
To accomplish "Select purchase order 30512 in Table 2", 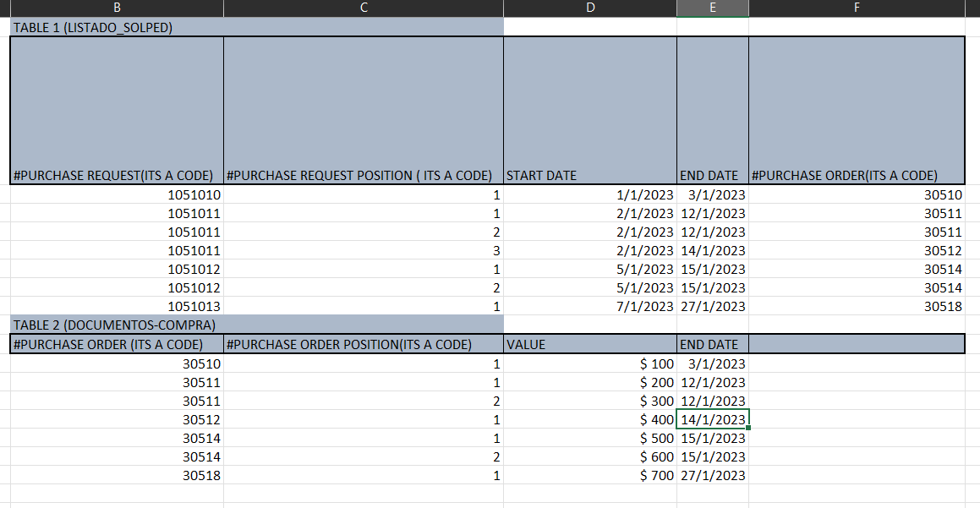I will coord(117,419).
